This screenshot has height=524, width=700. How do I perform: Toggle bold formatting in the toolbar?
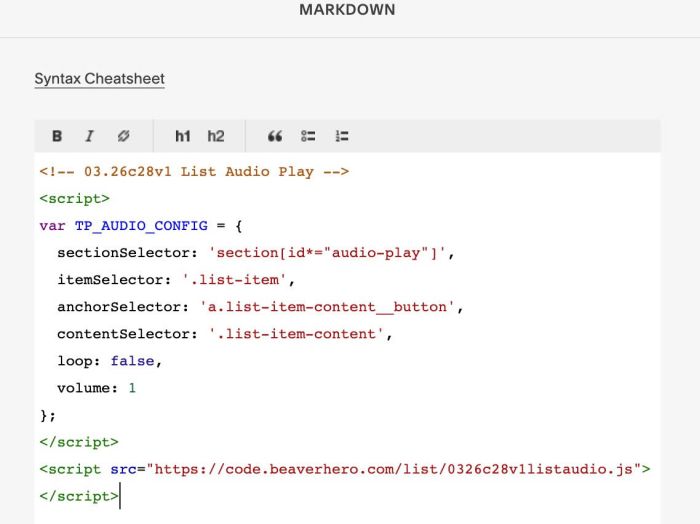[57, 136]
